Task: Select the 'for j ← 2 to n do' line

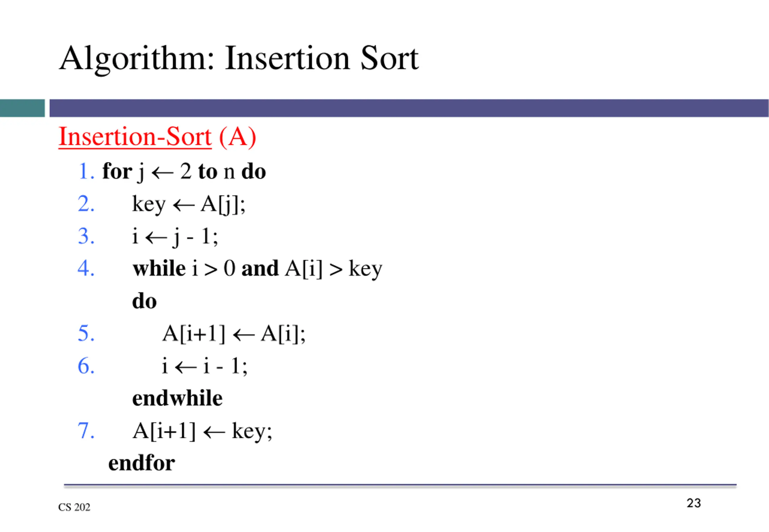Action: click(184, 171)
